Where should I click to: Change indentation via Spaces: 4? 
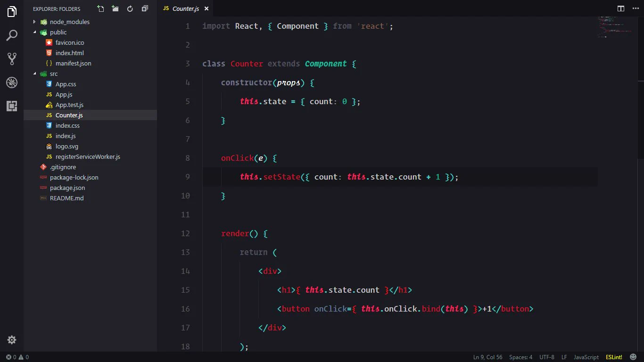[x=520, y=357]
